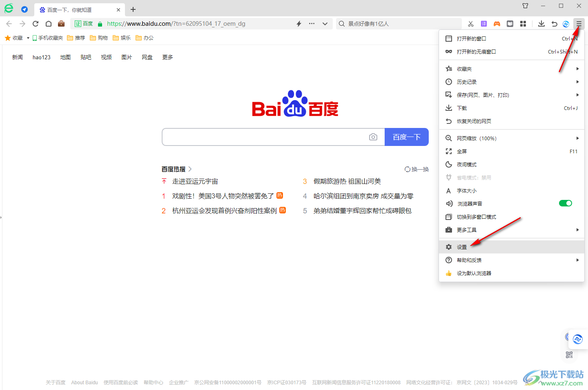Screen dimensions: 588x390
Task: Choose 设为默认浏览器 menu item
Action: point(512,273)
